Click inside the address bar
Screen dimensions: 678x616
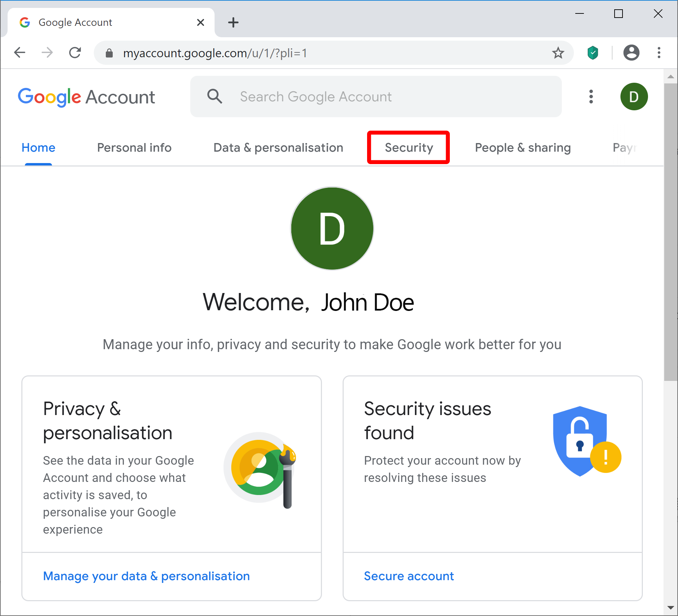310,53
